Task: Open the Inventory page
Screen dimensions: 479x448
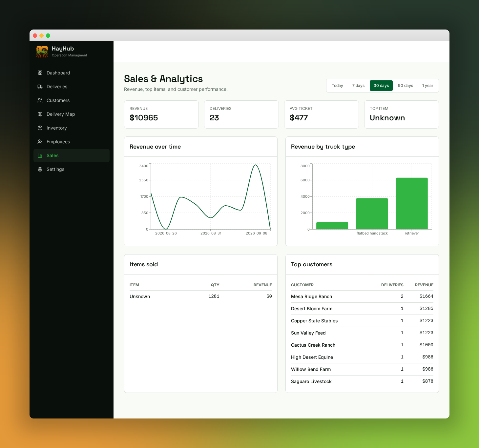Action: point(72,128)
